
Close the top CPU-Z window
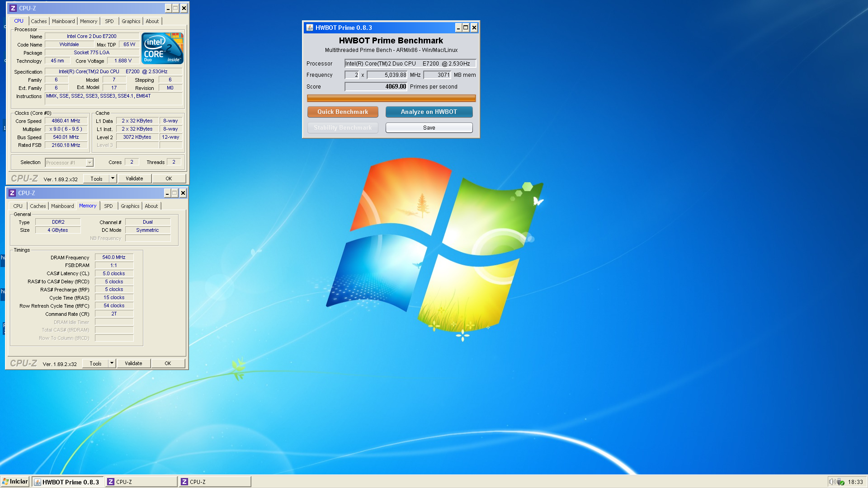click(x=184, y=8)
